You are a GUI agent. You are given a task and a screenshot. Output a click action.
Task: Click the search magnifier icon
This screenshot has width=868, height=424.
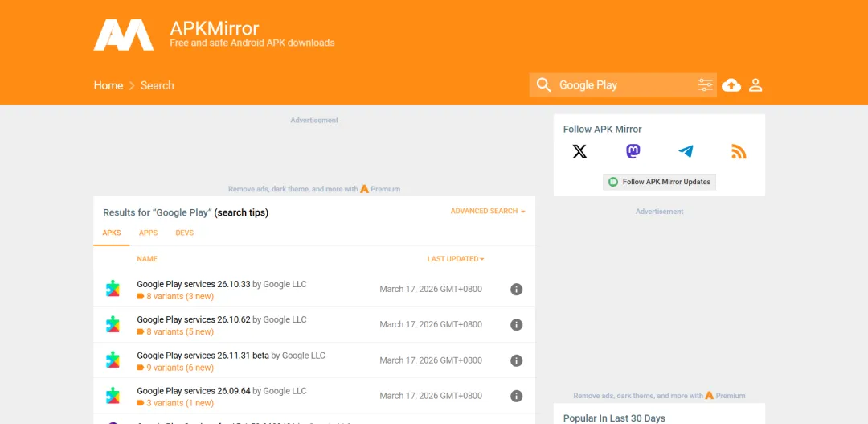pos(543,84)
